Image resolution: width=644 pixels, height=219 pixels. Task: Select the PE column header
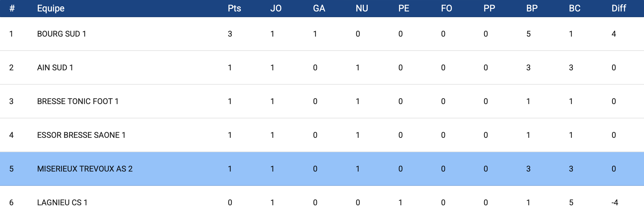tap(404, 8)
